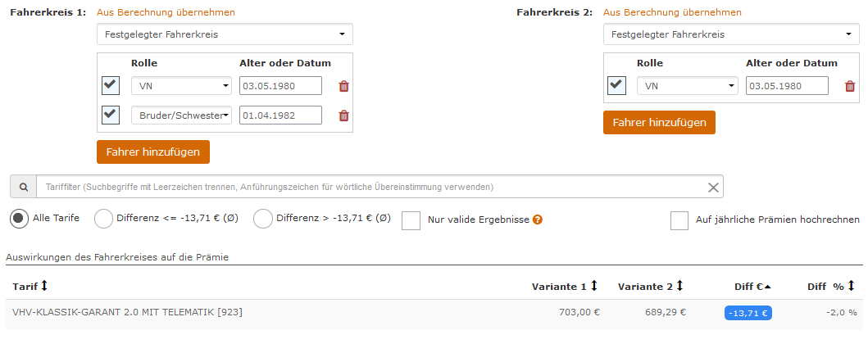Click Aus Berechnung übernehmen for Fahrerkreis 1

pos(166,12)
